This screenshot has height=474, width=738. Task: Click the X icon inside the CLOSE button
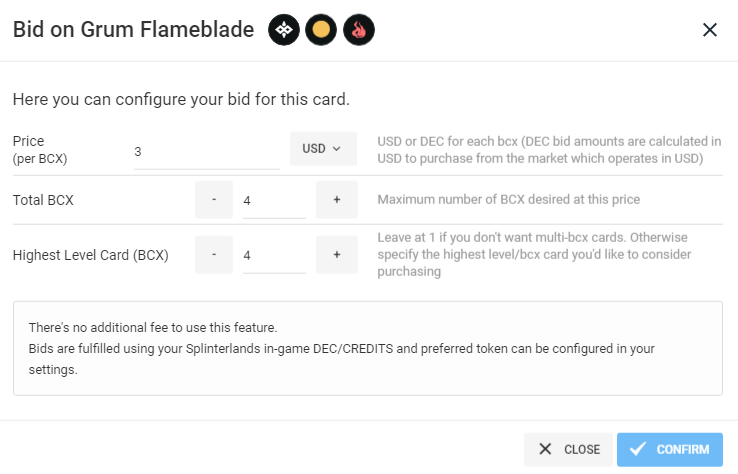[x=545, y=449]
